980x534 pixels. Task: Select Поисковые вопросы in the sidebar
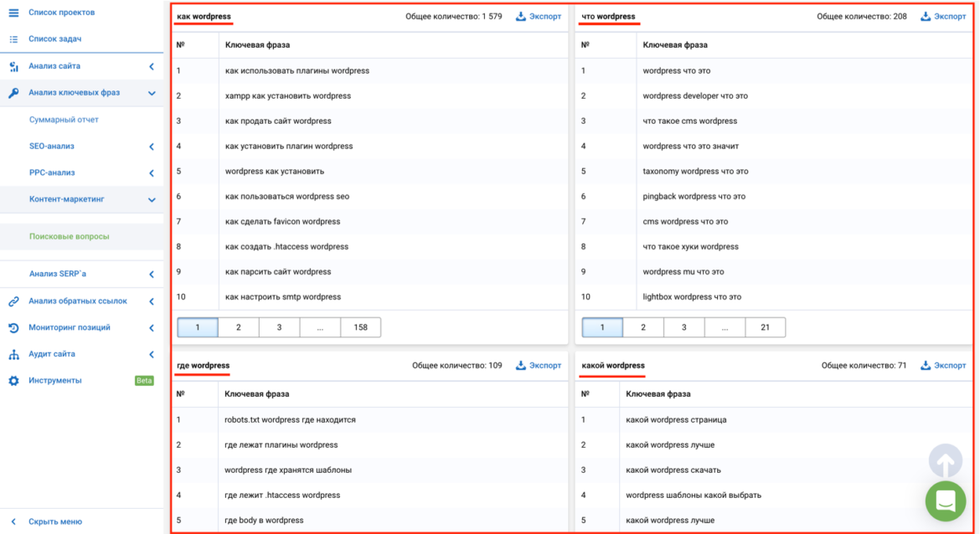point(70,236)
